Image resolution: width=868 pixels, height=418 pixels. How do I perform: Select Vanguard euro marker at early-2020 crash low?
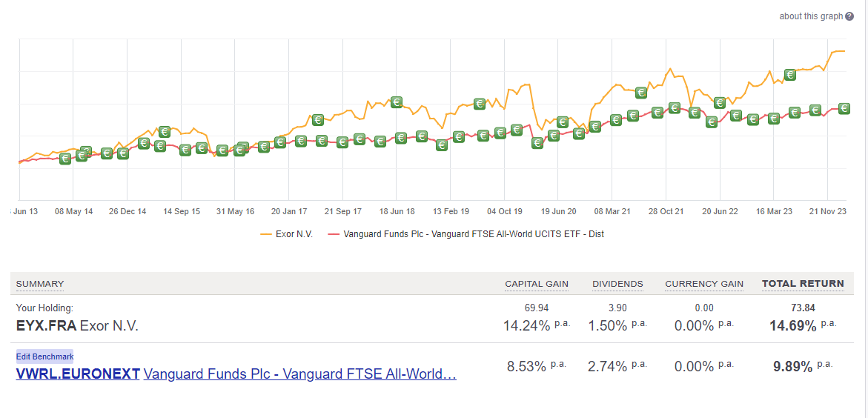(x=537, y=143)
